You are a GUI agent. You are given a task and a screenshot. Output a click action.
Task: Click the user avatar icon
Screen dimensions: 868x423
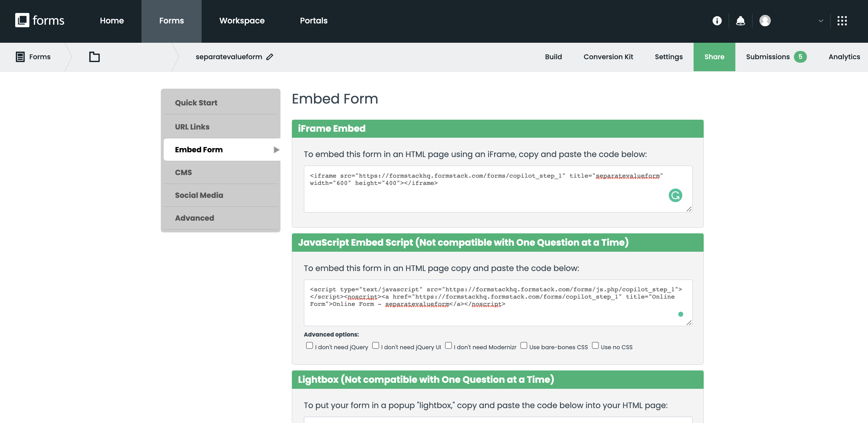[x=765, y=21]
